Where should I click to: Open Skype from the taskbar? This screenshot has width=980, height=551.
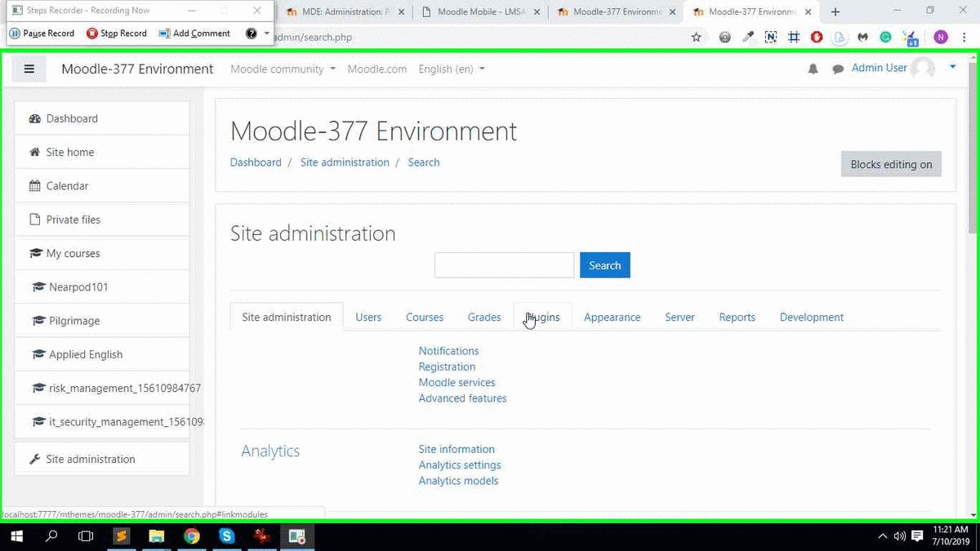[227, 536]
